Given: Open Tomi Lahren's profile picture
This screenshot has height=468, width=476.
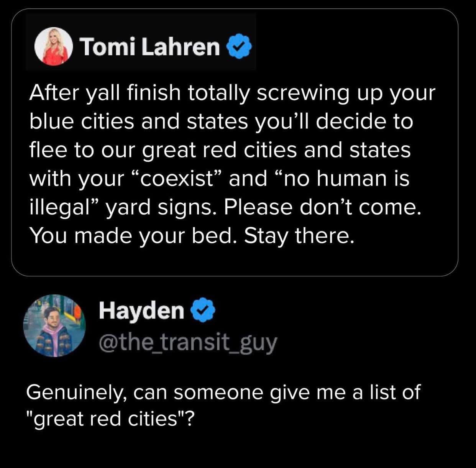Looking at the screenshot, I should [54, 47].
